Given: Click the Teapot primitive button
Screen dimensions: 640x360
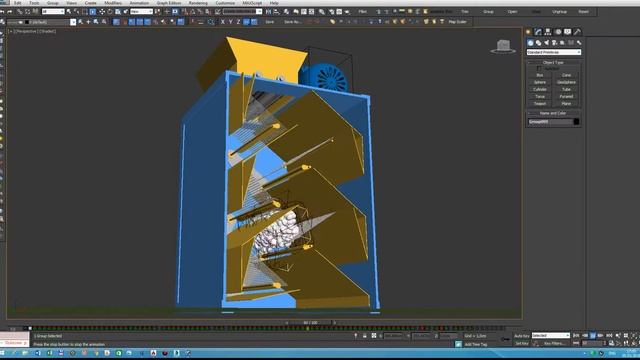Looking at the screenshot, I should click(540, 104).
